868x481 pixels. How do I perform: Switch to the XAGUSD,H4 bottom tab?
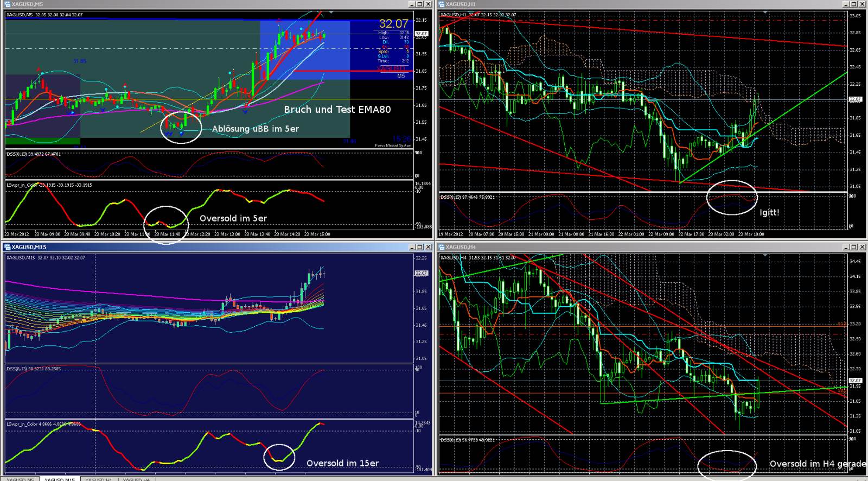click(137, 479)
